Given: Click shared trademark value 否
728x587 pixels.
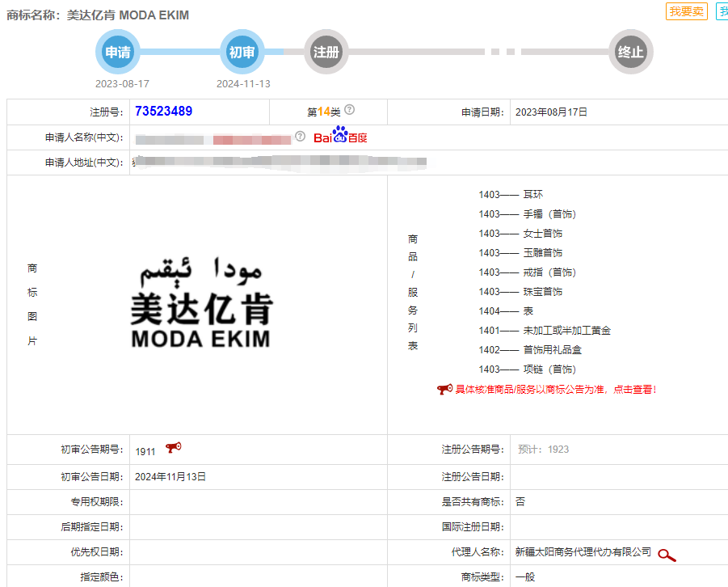Looking at the screenshot, I should click(520, 502).
